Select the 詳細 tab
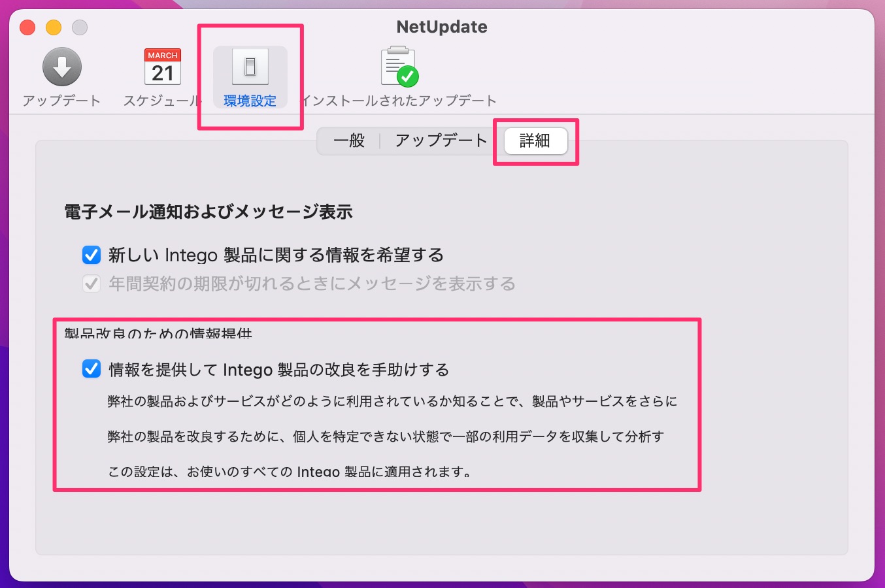885x588 pixels. (x=535, y=140)
